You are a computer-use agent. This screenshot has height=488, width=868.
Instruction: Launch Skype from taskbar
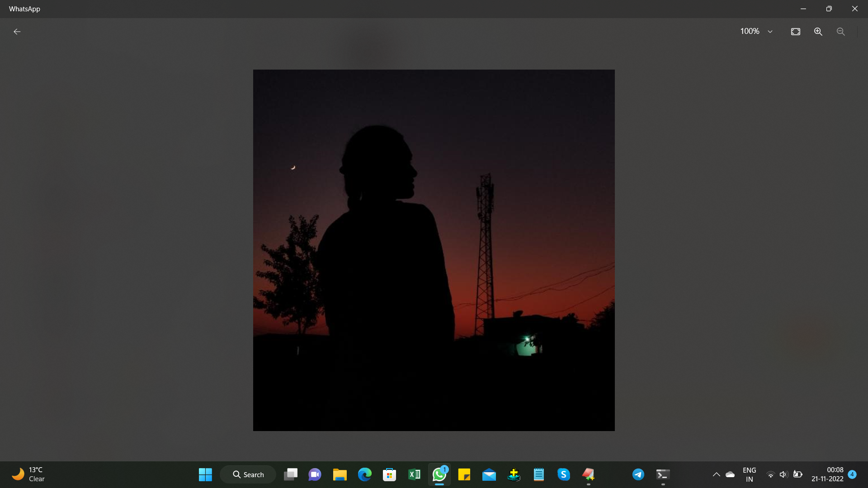click(564, 474)
